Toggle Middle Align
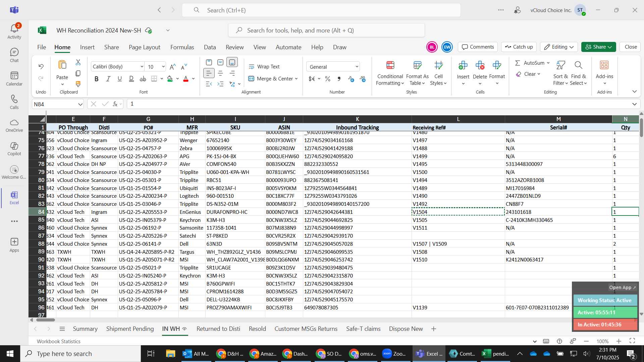The height and width of the screenshot is (362, 644). 220,62
